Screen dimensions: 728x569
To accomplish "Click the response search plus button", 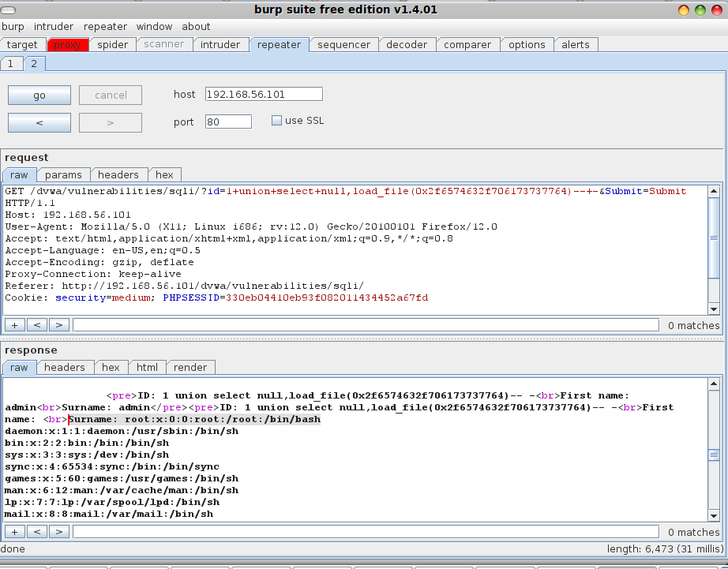I will [x=14, y=531].
